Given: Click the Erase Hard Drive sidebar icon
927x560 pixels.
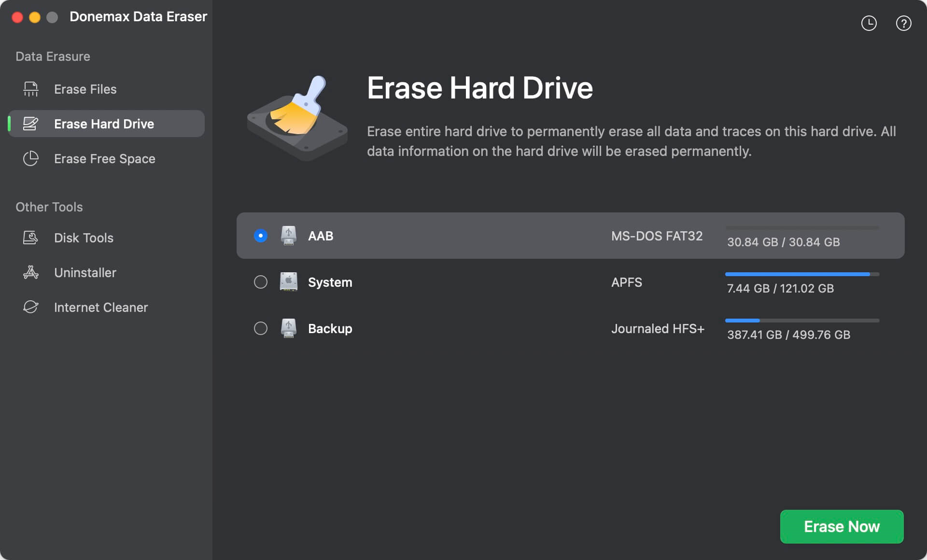Looking at the screenshot, I should click(x=31, y=124).
